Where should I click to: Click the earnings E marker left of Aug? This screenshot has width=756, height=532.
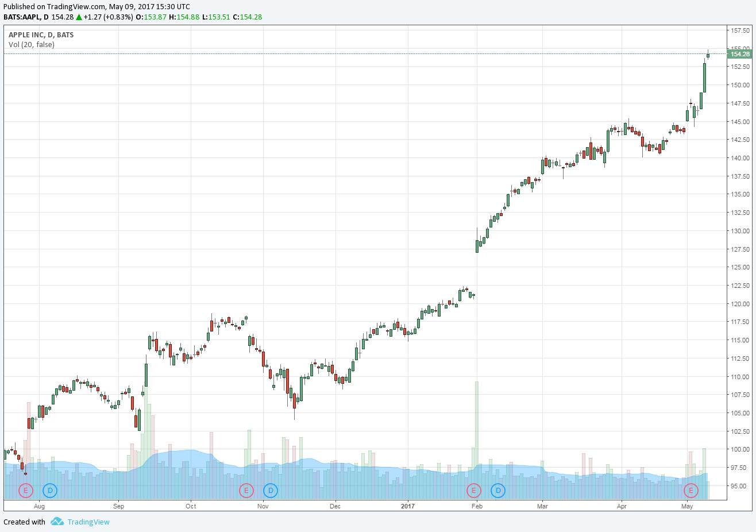(x=26, y=491)
